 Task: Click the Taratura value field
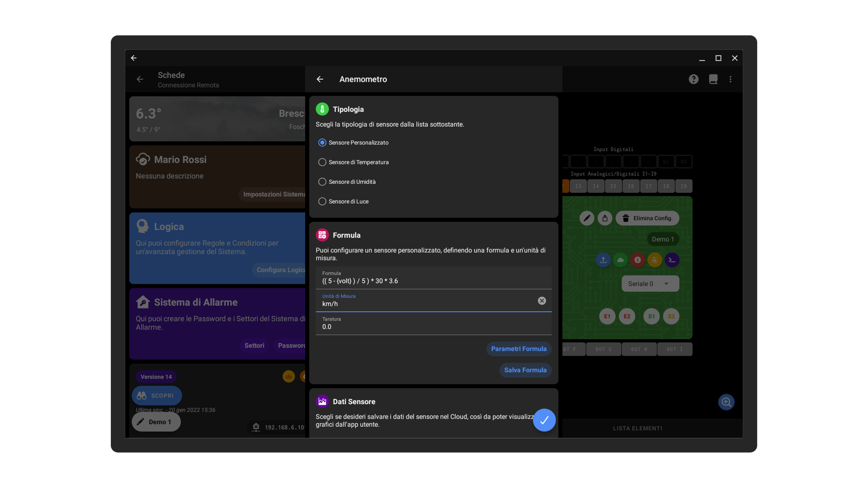433,326
